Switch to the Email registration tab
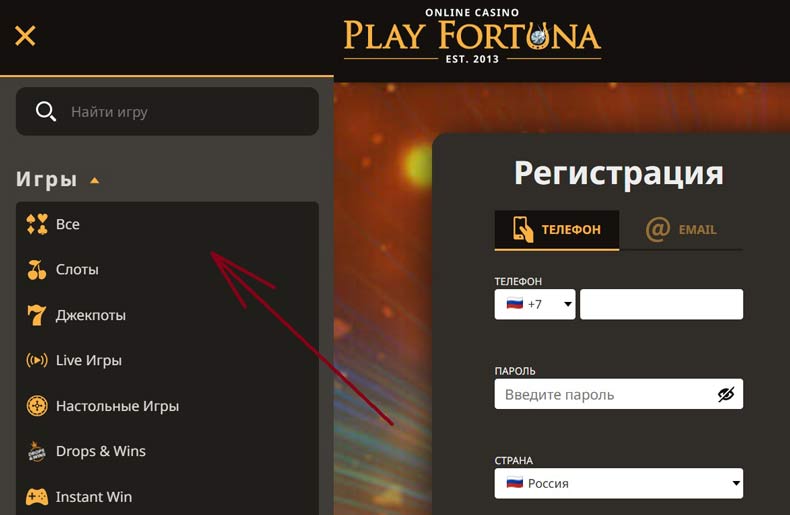Screen dimensions: 790x515 (684, 229)
